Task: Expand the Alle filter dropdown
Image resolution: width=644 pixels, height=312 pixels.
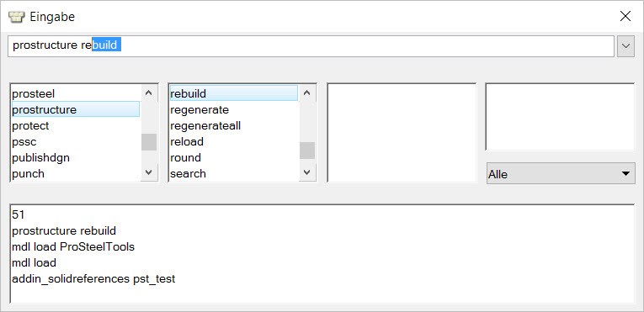Action: [561, 173]
